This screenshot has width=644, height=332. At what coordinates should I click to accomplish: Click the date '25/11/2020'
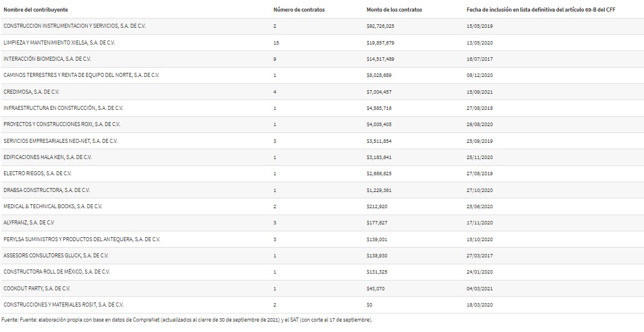coord(480,157)
